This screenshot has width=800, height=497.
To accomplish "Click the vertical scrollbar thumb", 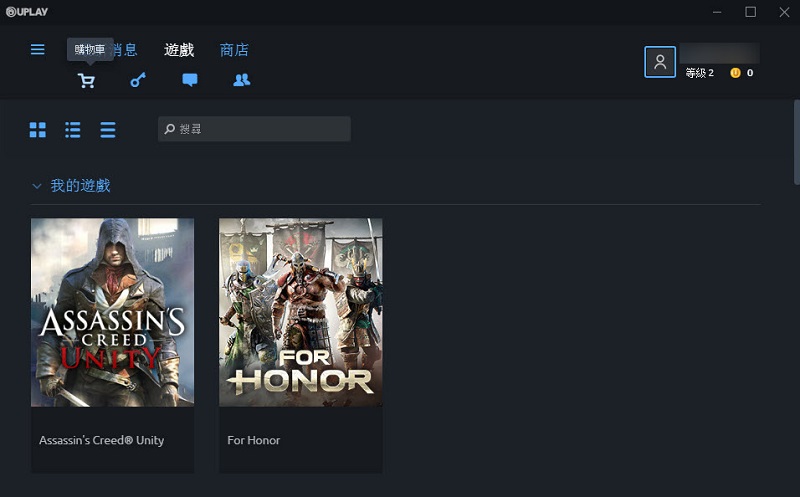I will click(x=796, y=142).
